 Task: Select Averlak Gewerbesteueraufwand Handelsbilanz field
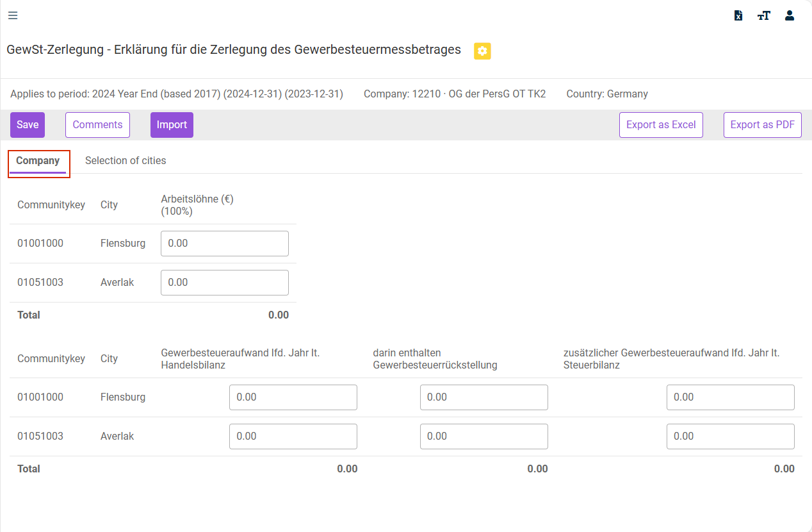pos(293,436)
